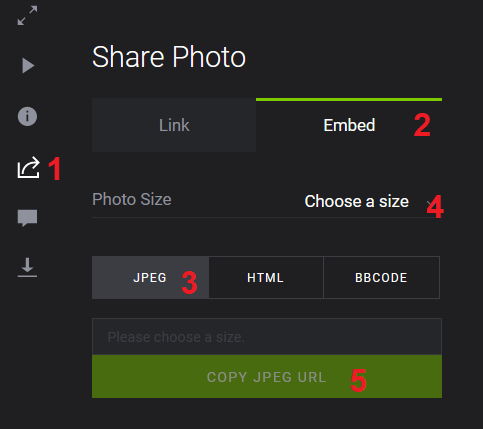
Task: Pick the BBCODE embed format
Action: 381,277
